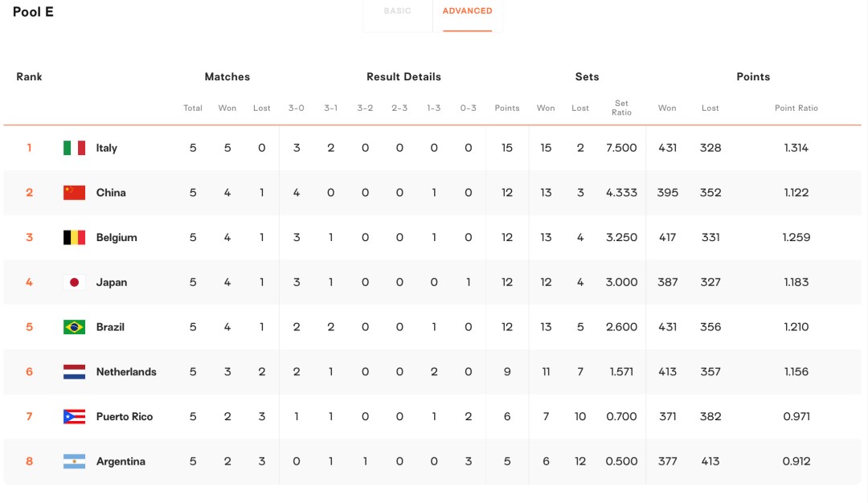Screen dimensions: 868x503
Task: Click Italy's set ratio value 7.500
Action: (x=621, y=148)
